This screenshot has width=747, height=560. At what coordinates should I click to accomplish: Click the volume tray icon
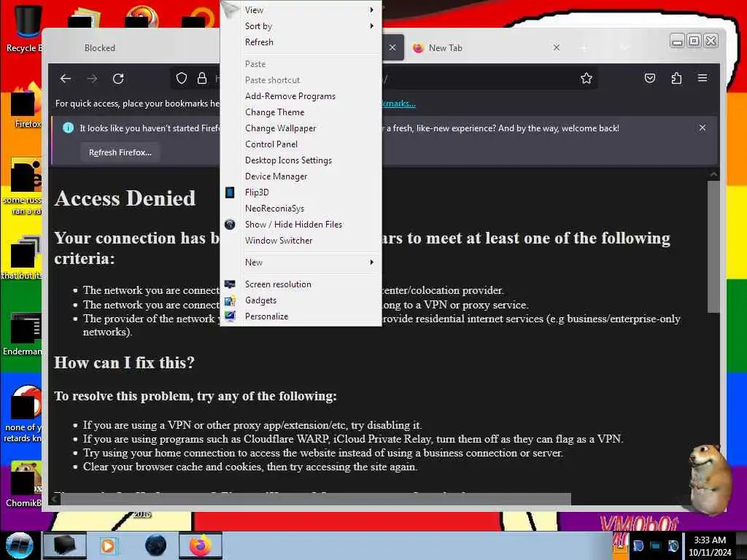673,545
